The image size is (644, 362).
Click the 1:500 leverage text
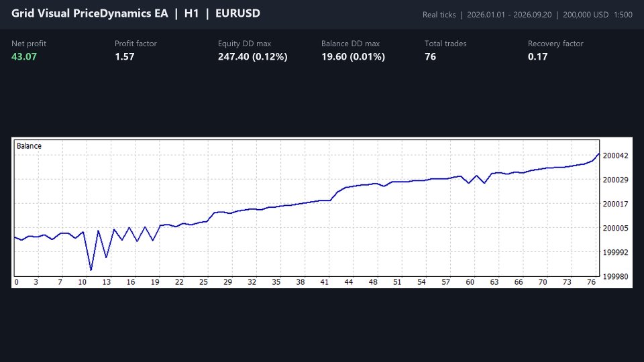(623, 15)
